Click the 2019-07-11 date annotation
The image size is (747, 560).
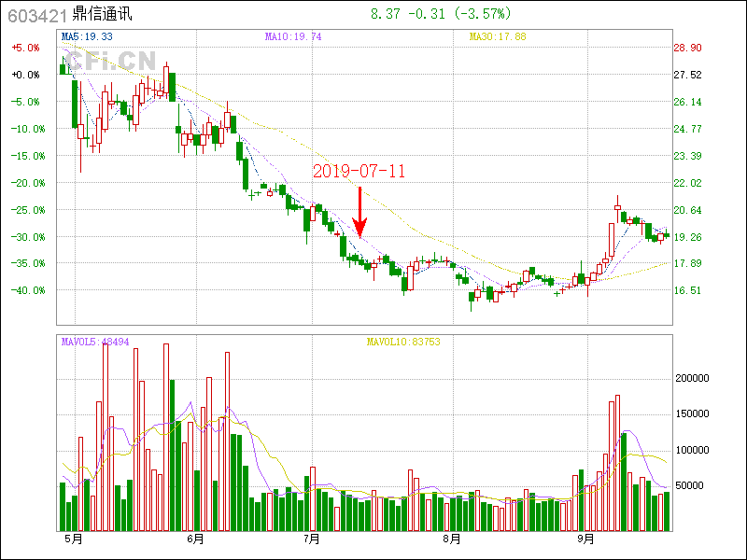coord(359,171)
